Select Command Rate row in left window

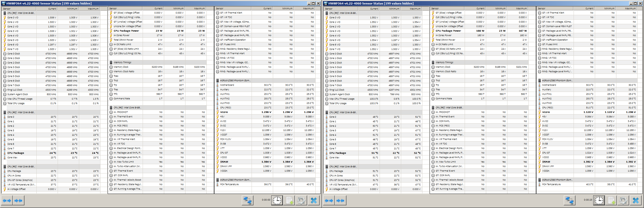click(158, 99)
